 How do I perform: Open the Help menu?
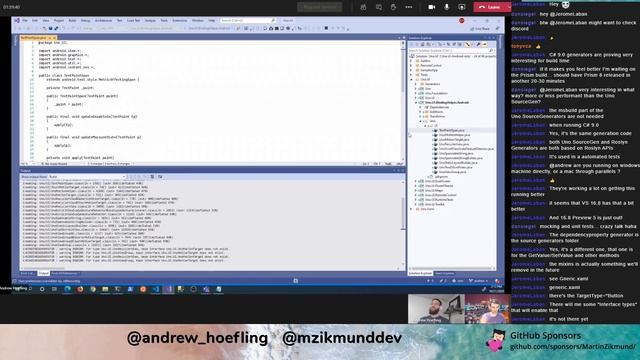click(x=211, y=20)
